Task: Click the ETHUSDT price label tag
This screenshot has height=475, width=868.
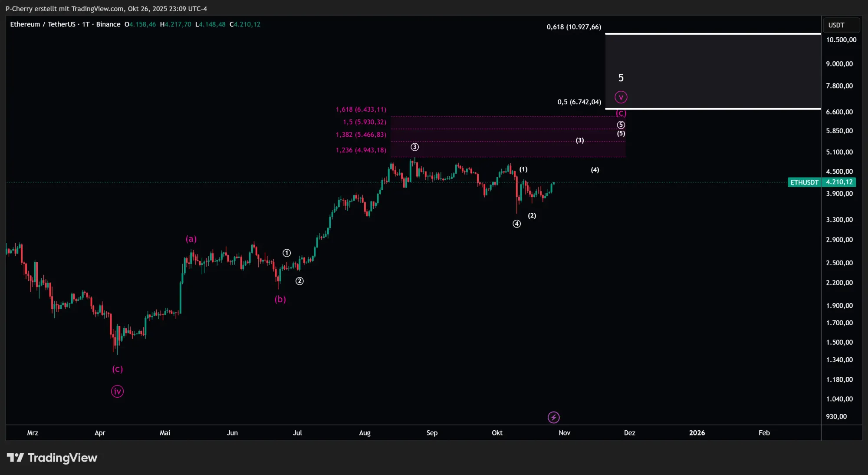Action: coord(804,182)
